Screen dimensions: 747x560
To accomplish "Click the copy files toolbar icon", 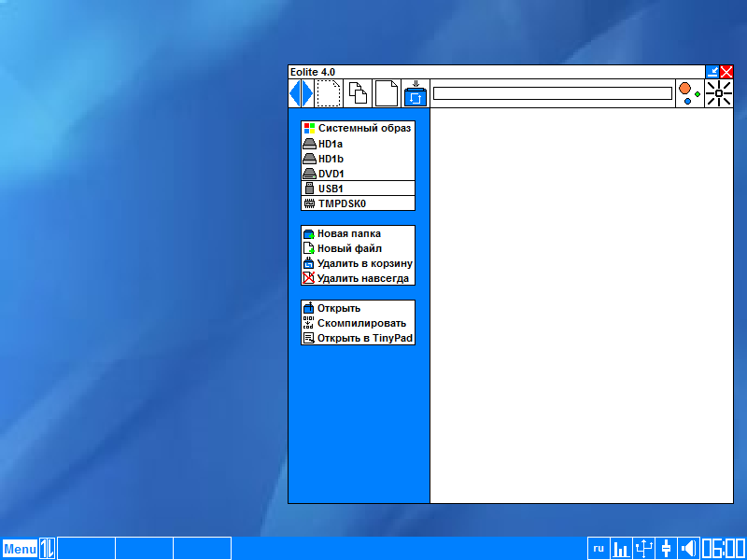I will (358, 93).
